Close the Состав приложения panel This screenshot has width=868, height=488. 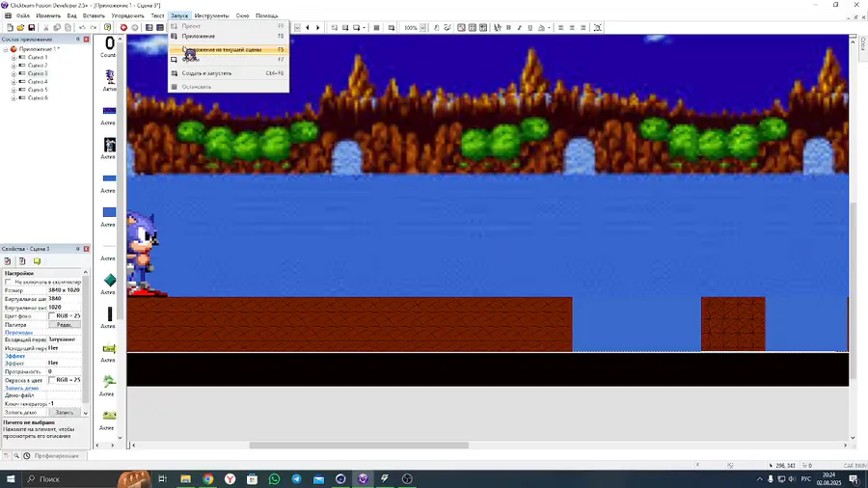pyautogui.click(x=87, y=40)
